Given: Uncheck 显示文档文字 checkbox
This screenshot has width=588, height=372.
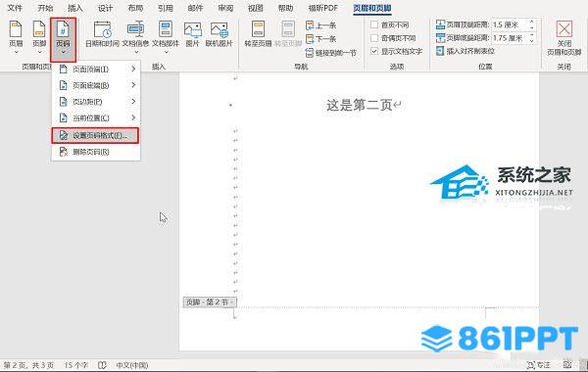Looking at the screenshot, I should 374,51.
